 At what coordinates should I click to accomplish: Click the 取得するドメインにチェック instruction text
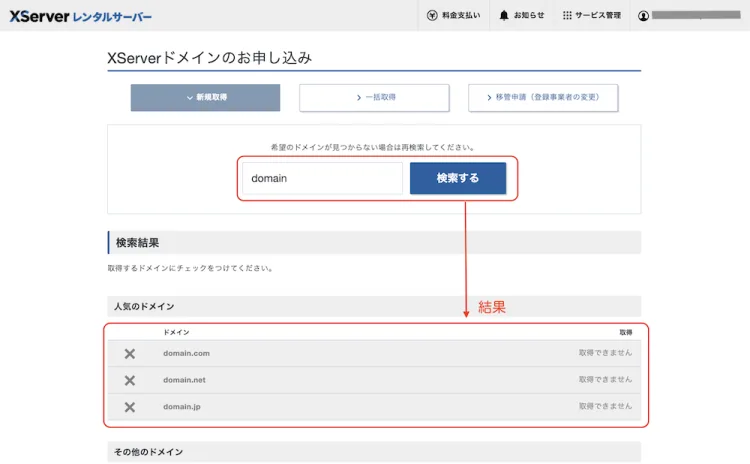click(x=191, y=268)
